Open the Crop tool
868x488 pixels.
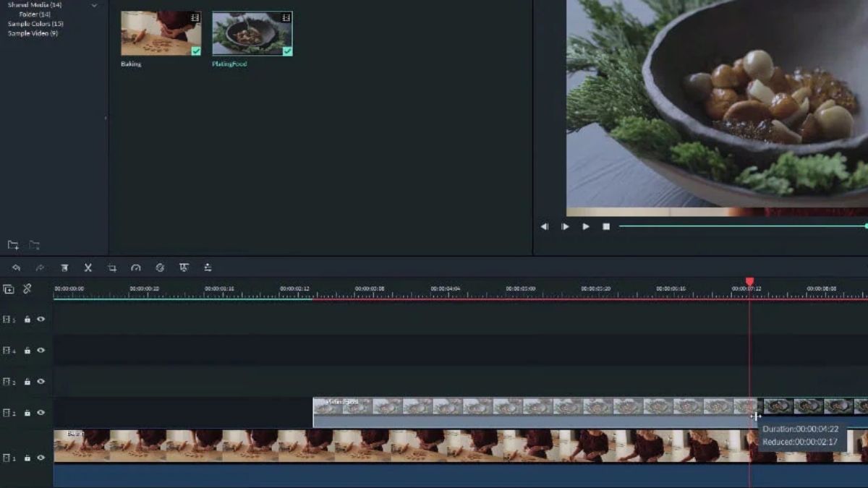(113, 268)
